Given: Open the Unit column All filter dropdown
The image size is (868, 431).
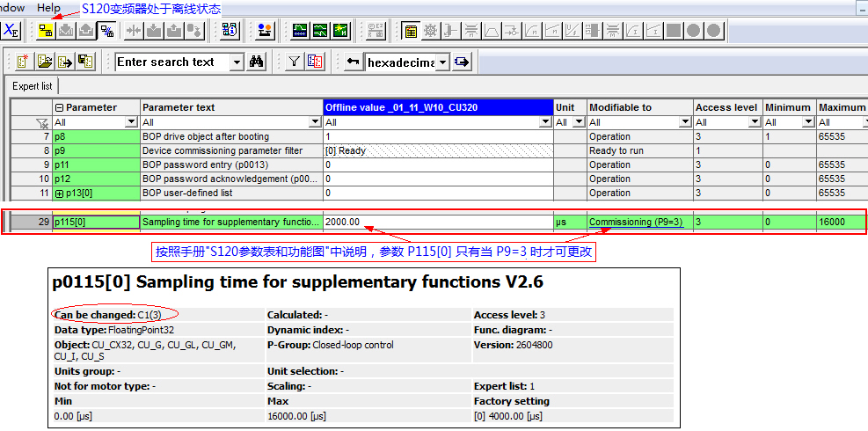Looking at the screenshot, I should click(579, 122).
